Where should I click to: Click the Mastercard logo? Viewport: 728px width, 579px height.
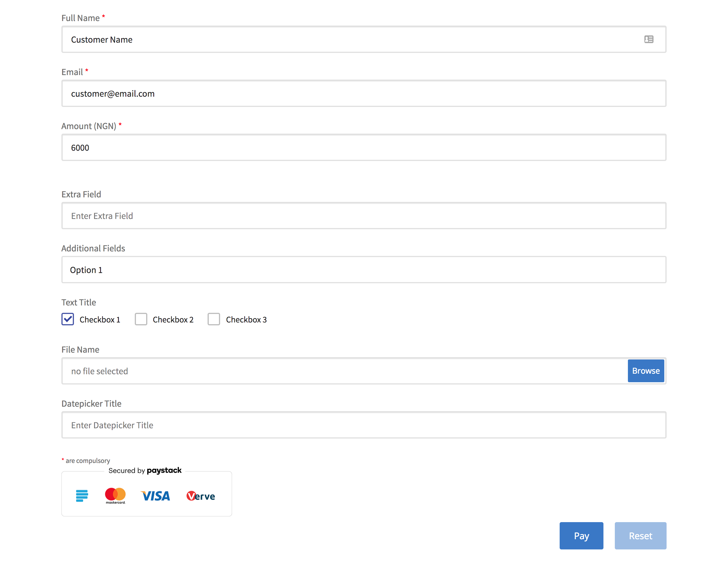[x=115, y=495]
